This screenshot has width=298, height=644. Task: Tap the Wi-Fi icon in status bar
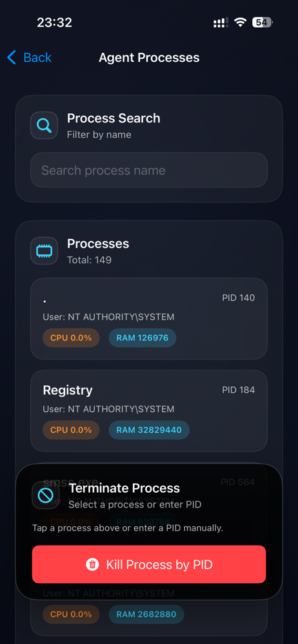pyautogui.click(x=240, y=23)
